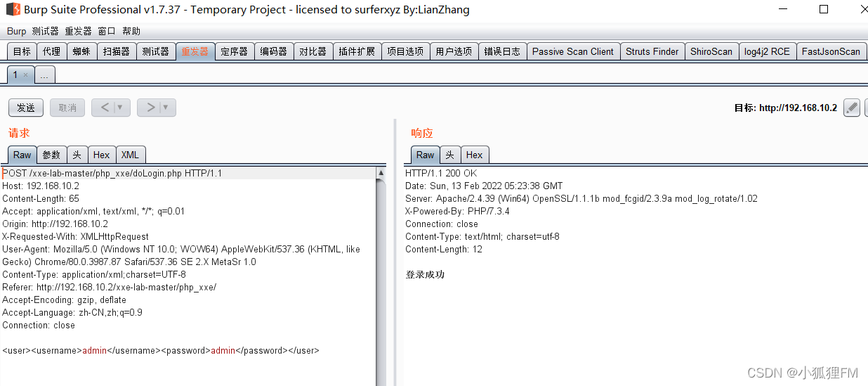Switch to the 目标 tab

click(x=22, y=51)
